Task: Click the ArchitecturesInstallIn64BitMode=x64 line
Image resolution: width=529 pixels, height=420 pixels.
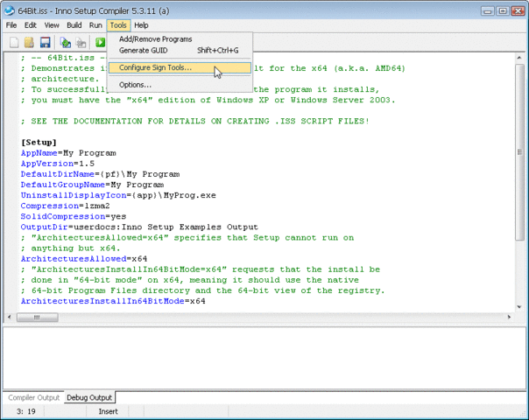Action: [113, 301]
